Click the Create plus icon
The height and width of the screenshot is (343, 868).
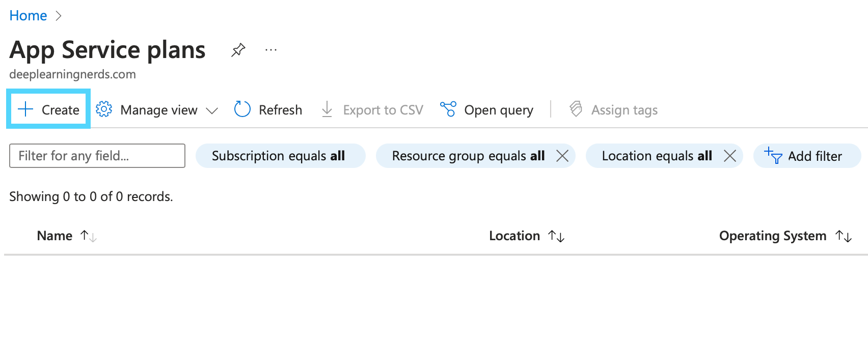point(25,109)
